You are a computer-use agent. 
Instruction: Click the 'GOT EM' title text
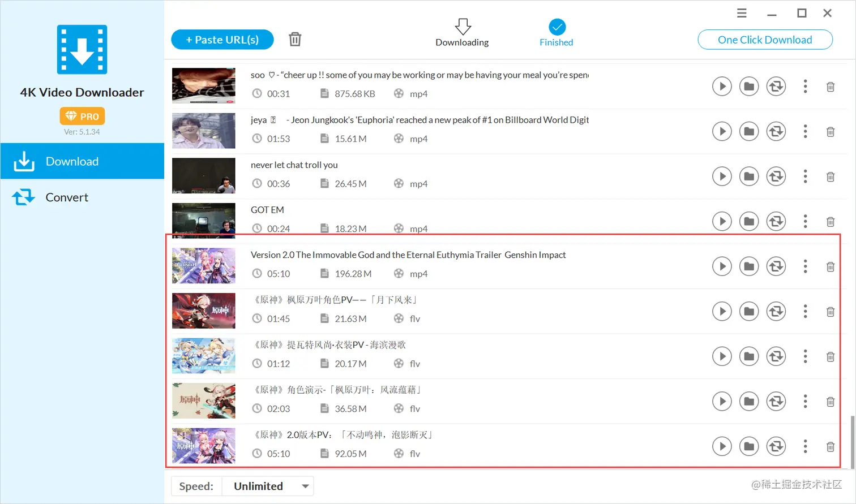click(x=267, y=210)
